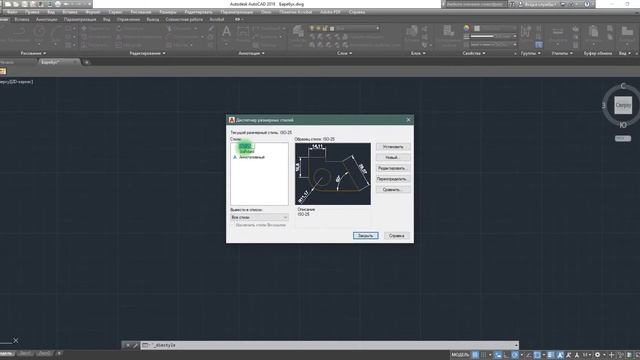Select the multiline Text tool icon

tap(227, 32)
